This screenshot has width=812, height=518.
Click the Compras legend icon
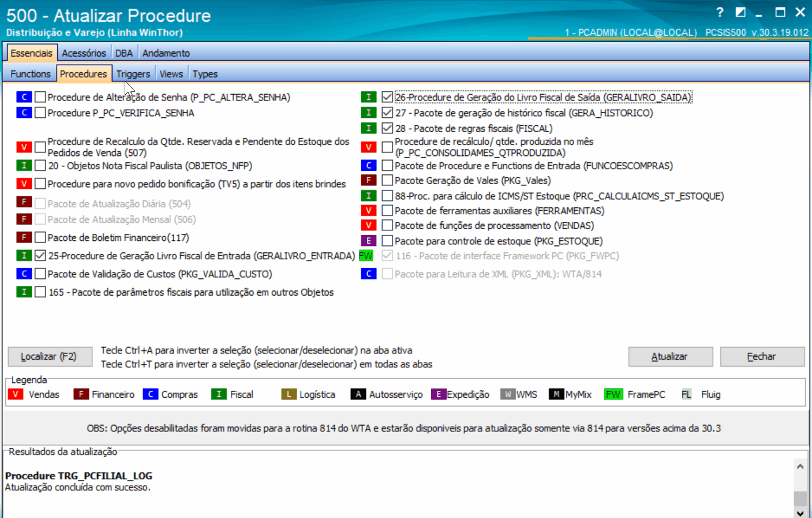pos(151,394)
